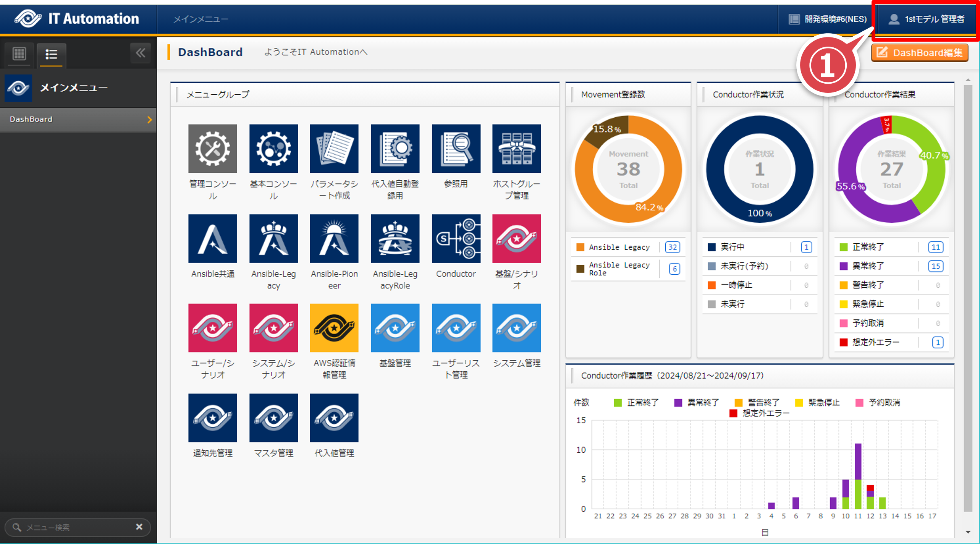Click the 異常終了 count 15 link
980x544 pixels.
coord(935,266)
